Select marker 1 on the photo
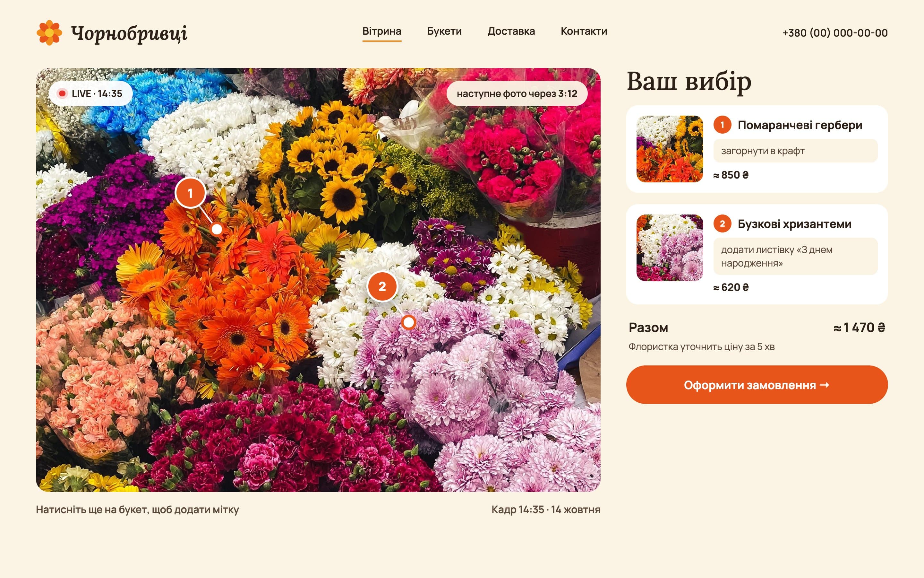Image resolution: width=924 pixels, height=578 pixels. pyautogui.click(x=191, y=193)
